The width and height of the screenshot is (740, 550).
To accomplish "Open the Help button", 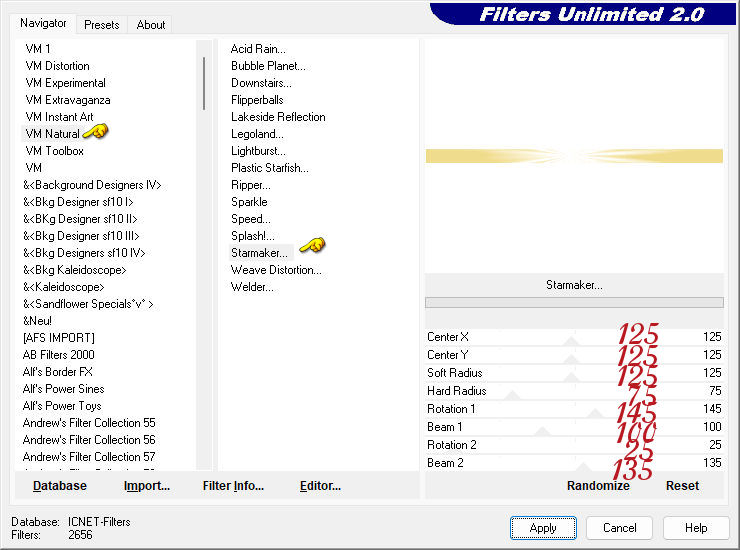I will point(696,527).
